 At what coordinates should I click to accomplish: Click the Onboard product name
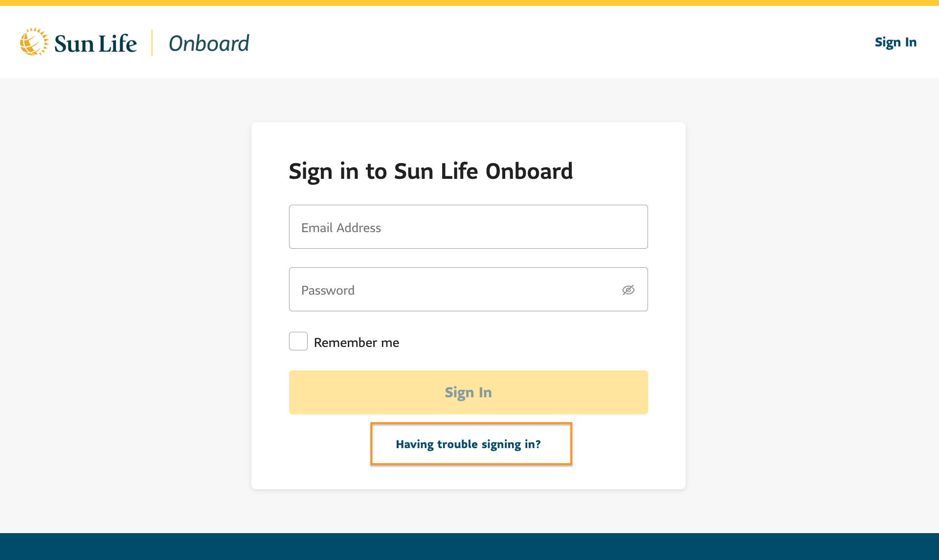209,43
